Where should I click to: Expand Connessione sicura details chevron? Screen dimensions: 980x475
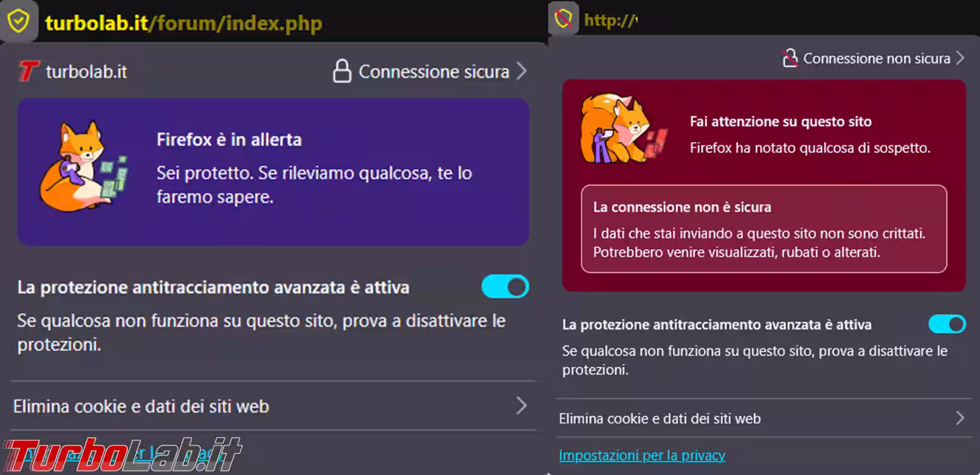[521, 72]
